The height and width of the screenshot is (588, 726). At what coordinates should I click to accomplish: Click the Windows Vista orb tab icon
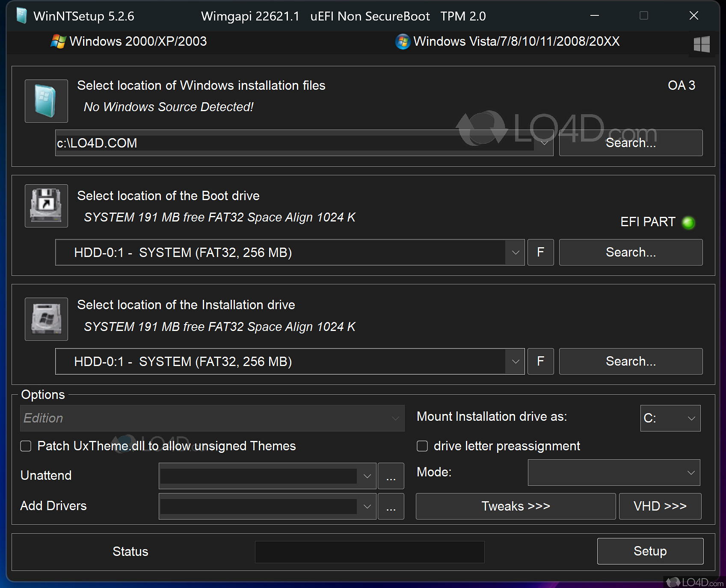click(403, 41)
